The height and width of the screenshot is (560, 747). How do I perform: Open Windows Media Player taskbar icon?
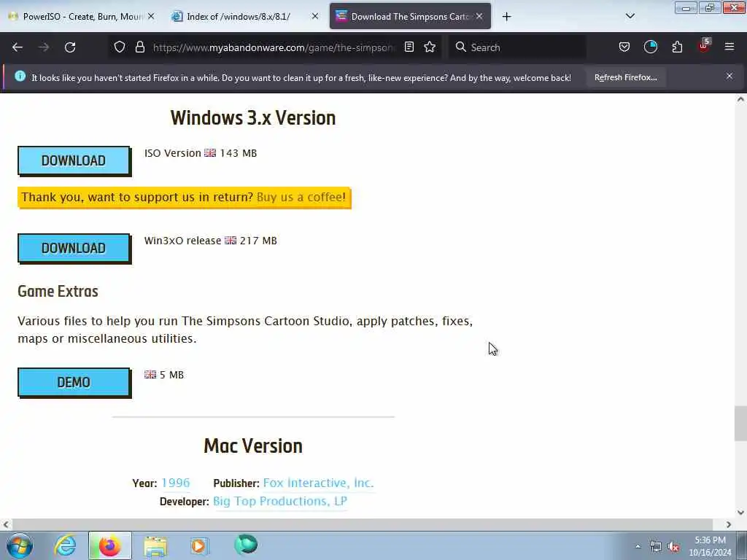point(199,545)
